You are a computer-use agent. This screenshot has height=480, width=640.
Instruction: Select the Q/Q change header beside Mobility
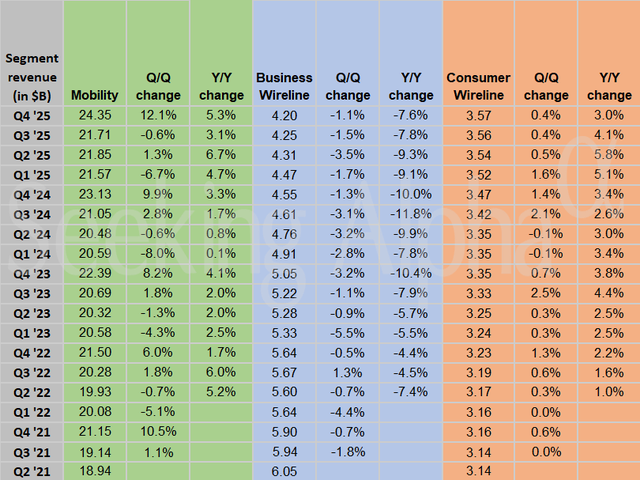[158, 86]
